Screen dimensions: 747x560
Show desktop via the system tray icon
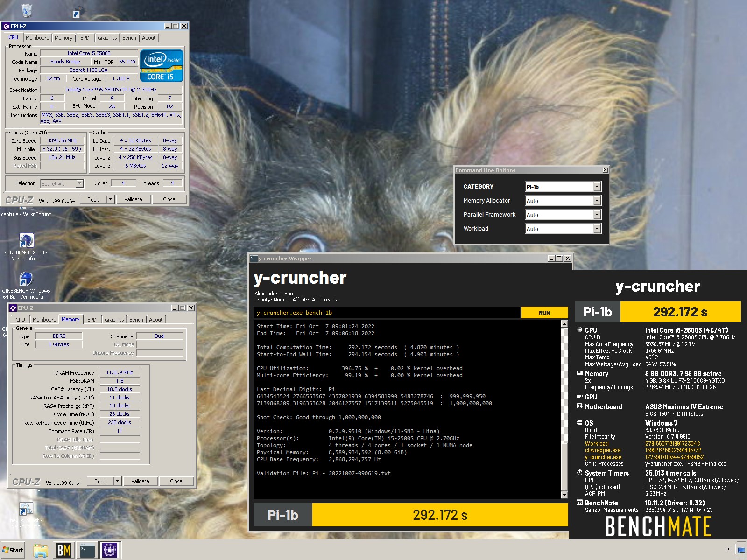pyautogui.click(x=741, y=550)
